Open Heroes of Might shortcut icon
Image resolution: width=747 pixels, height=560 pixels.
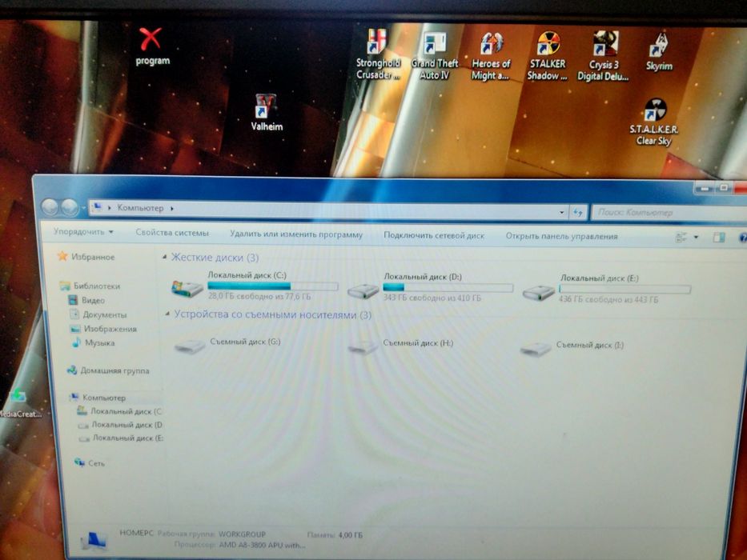click(491, 56)
